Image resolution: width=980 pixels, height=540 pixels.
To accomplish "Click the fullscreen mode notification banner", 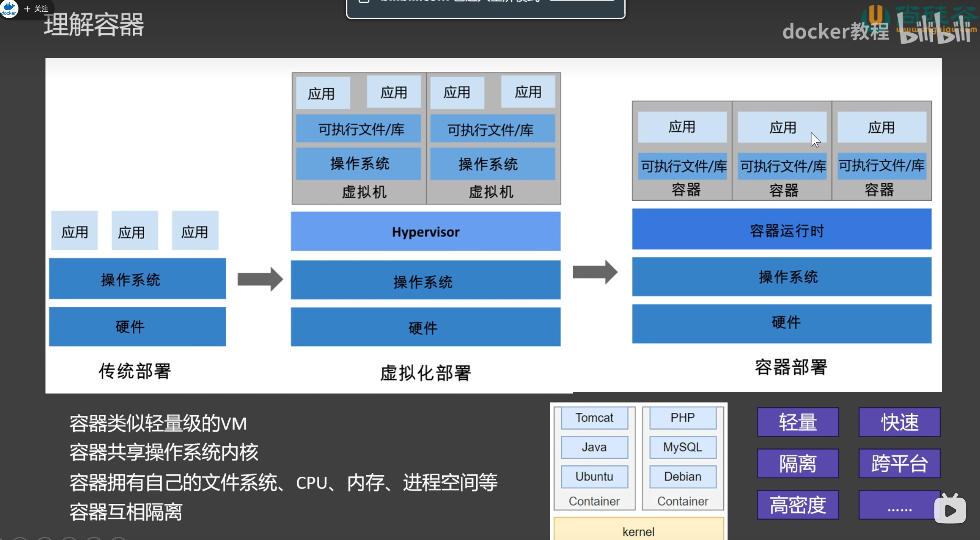I will pyautogui.click(x=485, y=8).
